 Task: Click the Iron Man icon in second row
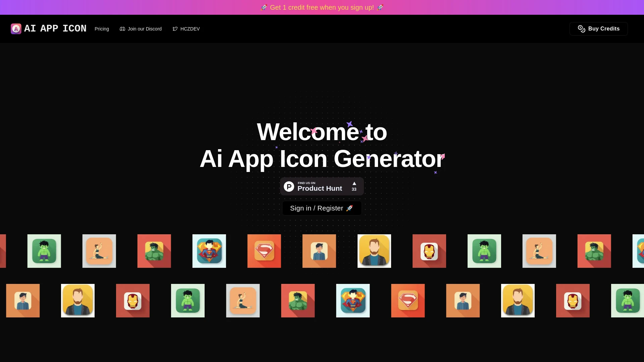[x=133, y=301]
